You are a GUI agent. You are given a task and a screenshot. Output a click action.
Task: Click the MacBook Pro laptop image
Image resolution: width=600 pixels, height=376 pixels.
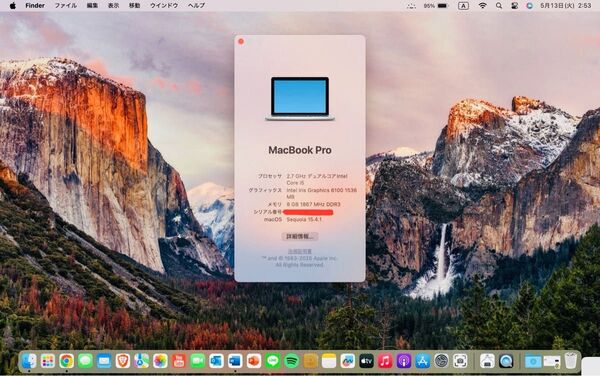[x=300, y=99]
